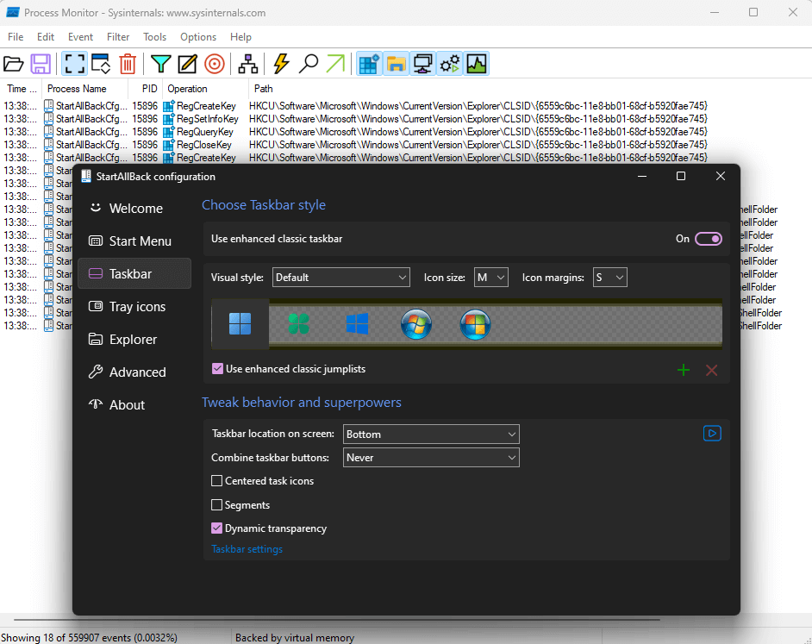Select the Taskbar sidebar item
The height and width of the screenshot is (644, 812).
tap(134, 273)
